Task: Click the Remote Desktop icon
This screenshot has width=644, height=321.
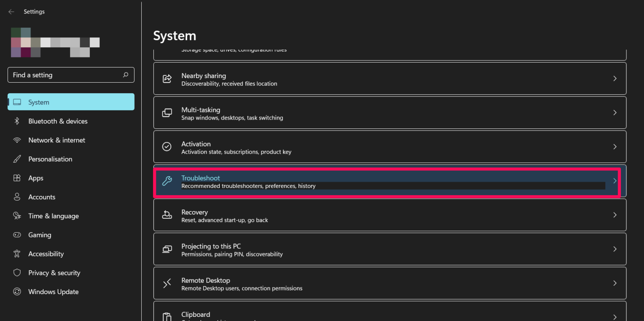Action: (167, 283)
